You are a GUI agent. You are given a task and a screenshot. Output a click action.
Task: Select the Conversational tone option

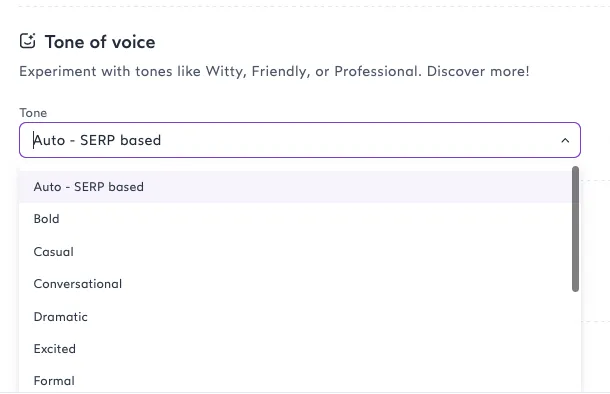coord(296,284)
